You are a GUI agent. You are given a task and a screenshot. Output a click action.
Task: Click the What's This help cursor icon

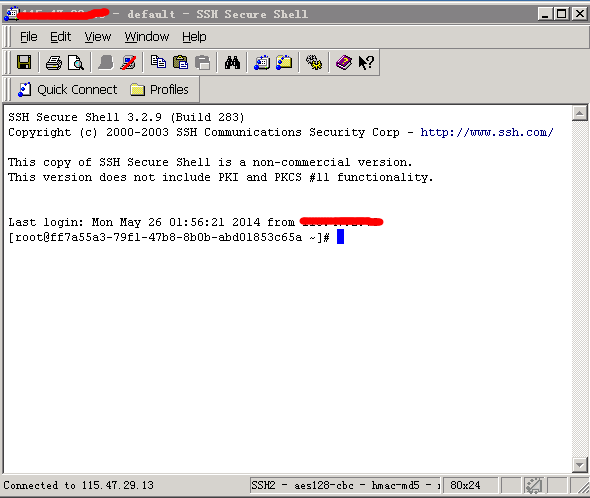tap(366, 62)
